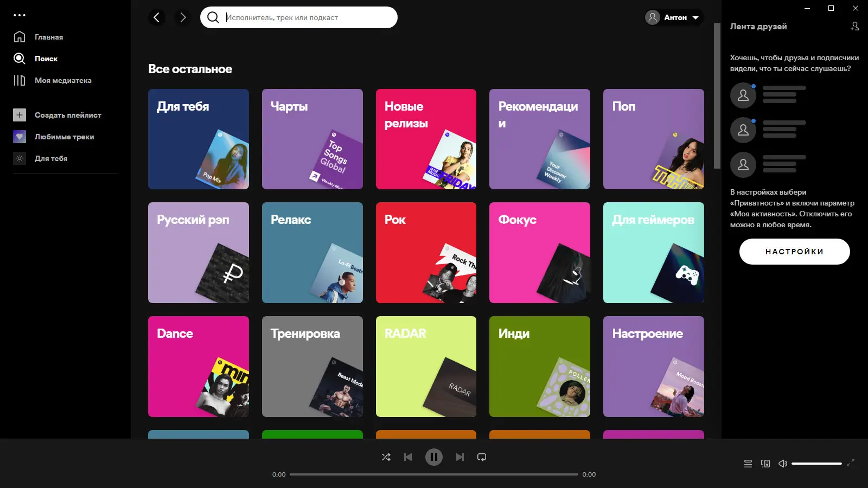The width and height of the screenshot is (868, 488).
Task: Click the heart icon for Любимые треки
Action: point(20,137)
